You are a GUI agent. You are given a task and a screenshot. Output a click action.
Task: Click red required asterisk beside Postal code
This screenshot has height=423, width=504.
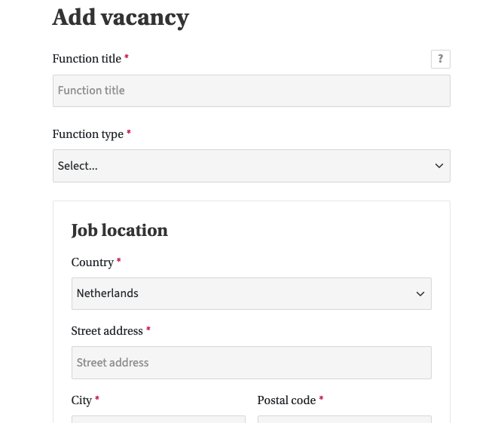click(x=321, y=400)
